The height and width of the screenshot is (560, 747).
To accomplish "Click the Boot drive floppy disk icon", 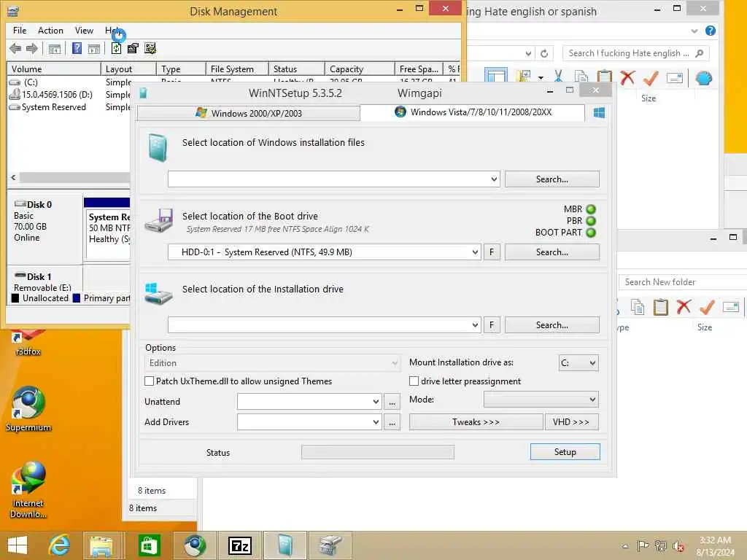I will (159, 220).
